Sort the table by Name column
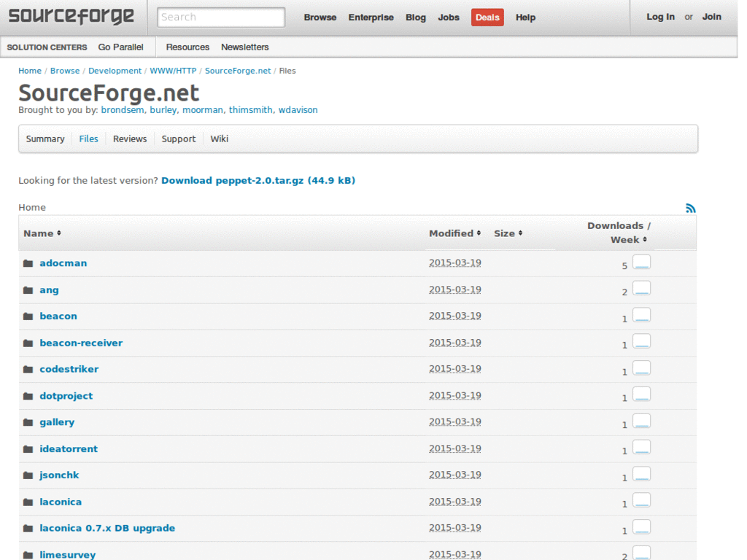This screenshot has height=560, width=747. tap(42, 233)
